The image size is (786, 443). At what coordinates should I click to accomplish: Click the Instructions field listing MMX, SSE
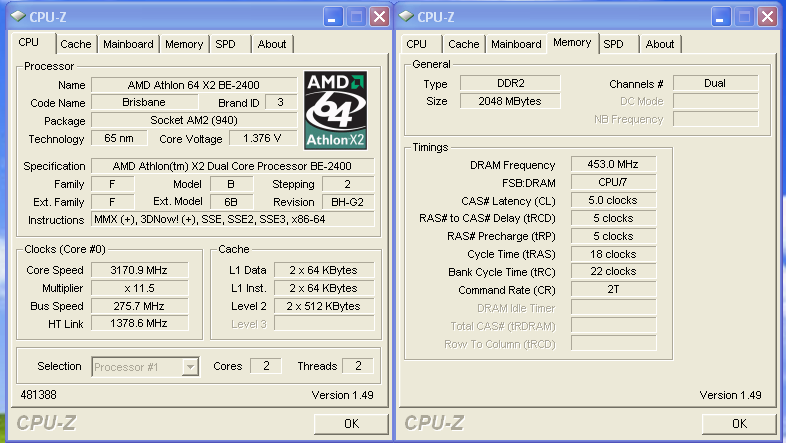coord(232,219)
